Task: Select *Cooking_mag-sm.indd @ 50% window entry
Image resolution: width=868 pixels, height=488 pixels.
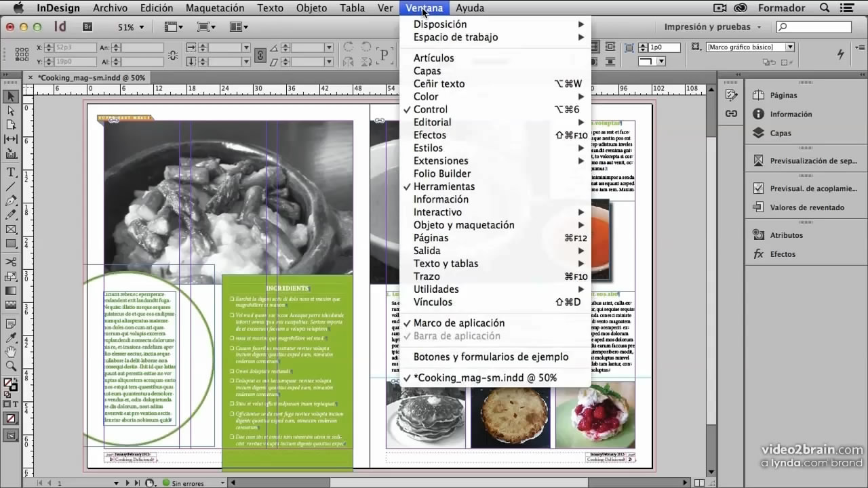Action: point(495,378)
